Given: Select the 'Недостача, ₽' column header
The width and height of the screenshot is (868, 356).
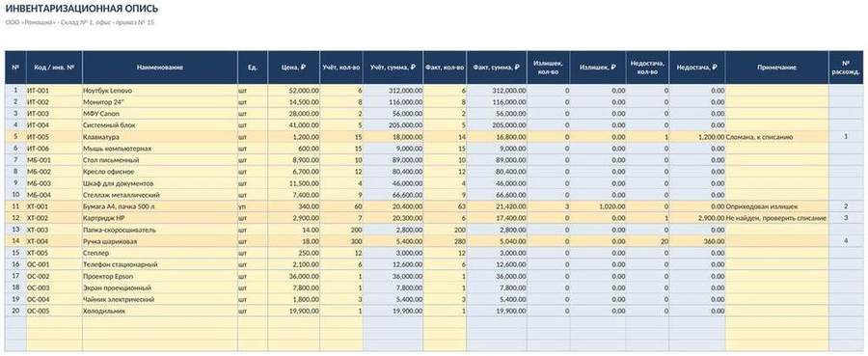Looking at the screenshot, I should coord(697,67).
